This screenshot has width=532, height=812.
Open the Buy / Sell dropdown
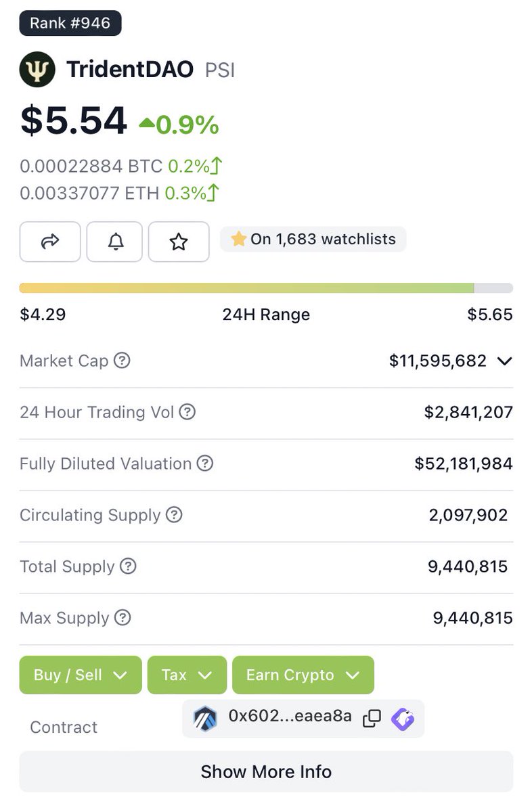tap(81, 675)
